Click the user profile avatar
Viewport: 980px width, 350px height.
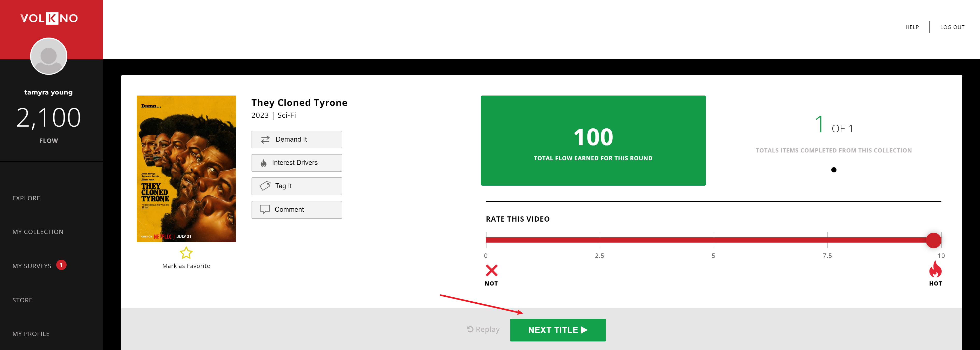point(49,56)
